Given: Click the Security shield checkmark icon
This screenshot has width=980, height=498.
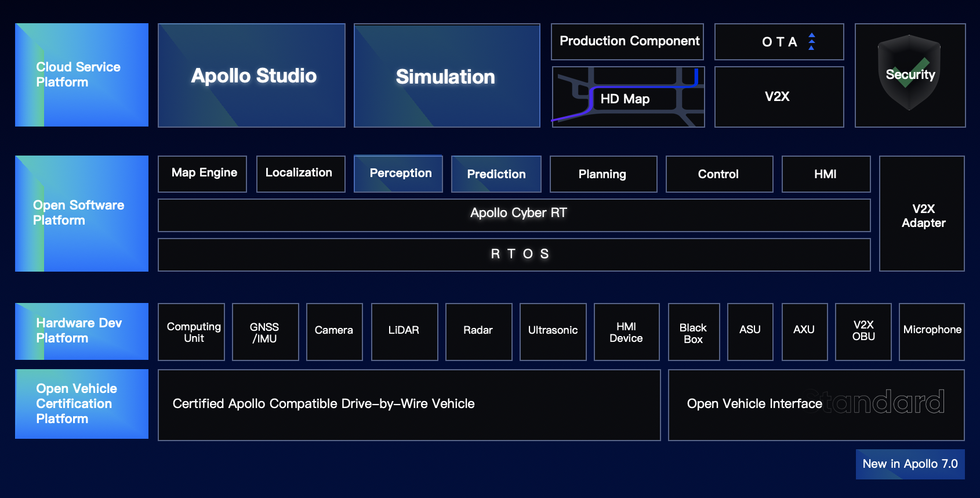Looking at the screenshot, I should (x=909, y=73).
